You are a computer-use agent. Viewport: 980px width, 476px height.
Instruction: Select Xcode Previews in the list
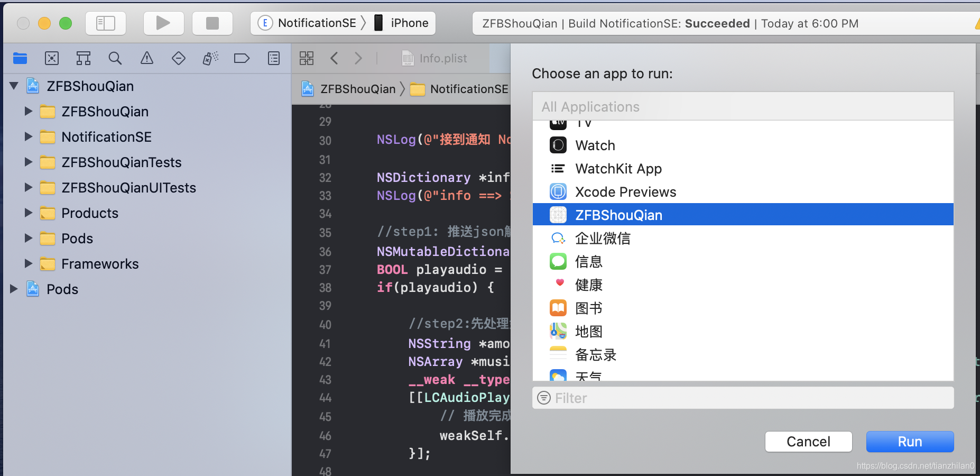pyautogui.click(x=743, y=191)
